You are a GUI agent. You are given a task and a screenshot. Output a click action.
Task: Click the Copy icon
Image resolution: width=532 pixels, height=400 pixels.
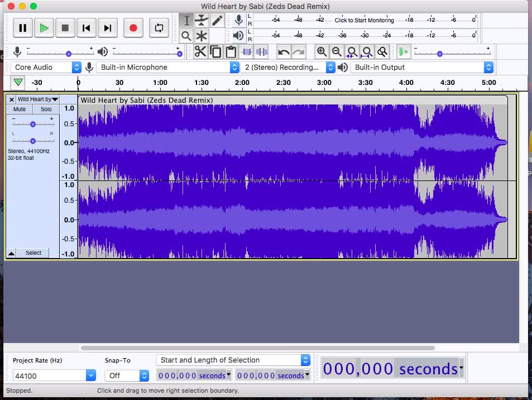[215, 52]
